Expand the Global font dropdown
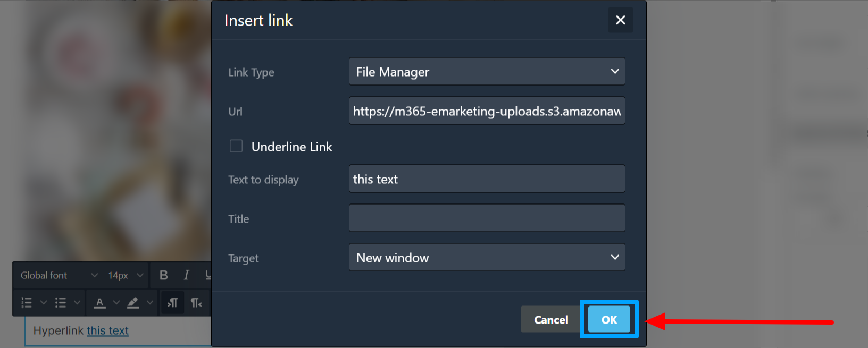 point(59,275)
